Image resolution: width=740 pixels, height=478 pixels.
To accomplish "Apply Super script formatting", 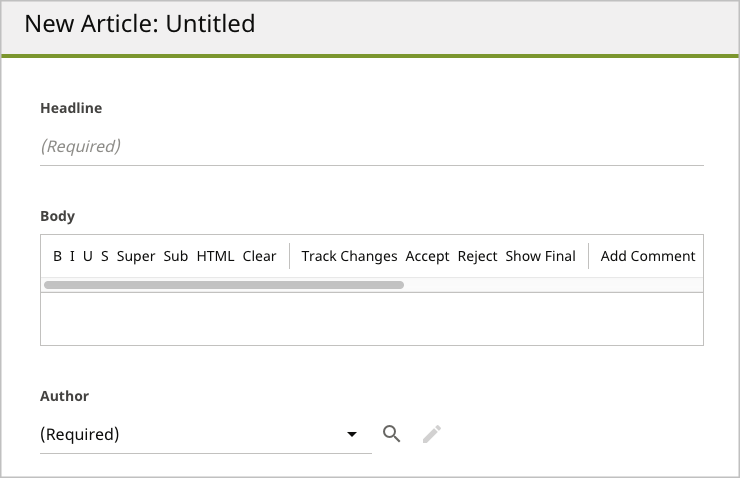I will [136, 256].
